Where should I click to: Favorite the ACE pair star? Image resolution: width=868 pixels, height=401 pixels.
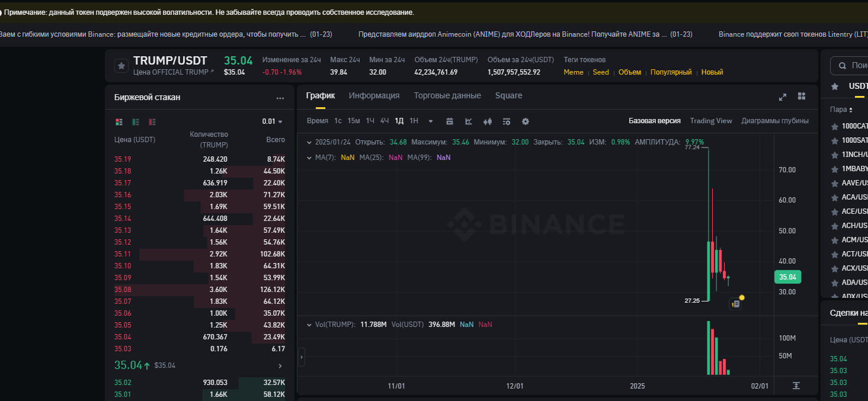pos(835,211)
